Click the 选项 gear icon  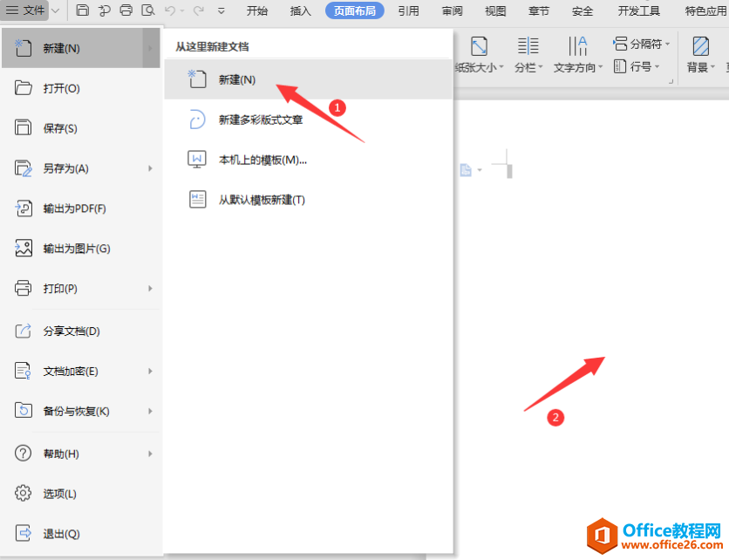pyautogui.click(x=23, y=493)
